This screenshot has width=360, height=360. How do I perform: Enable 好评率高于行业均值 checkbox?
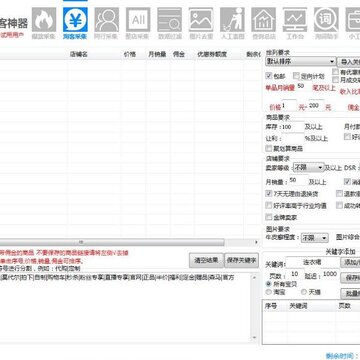coord(269,205)
